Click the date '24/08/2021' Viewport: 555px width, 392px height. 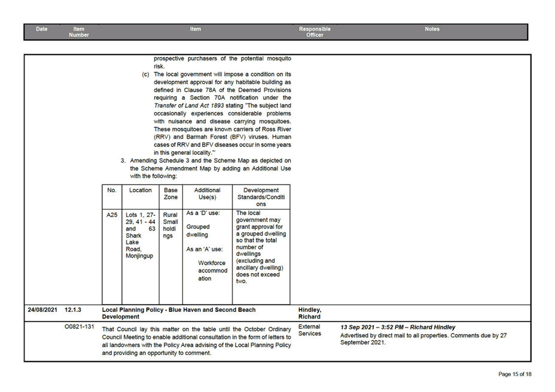click(42, 310)
